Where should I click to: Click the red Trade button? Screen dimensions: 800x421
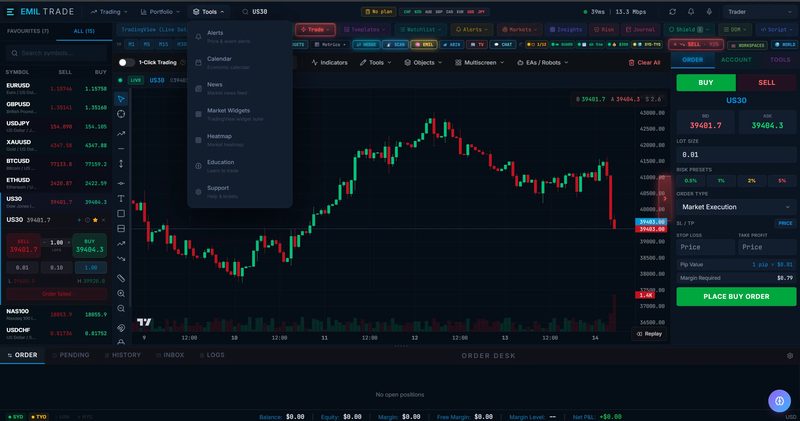point(315,30)
